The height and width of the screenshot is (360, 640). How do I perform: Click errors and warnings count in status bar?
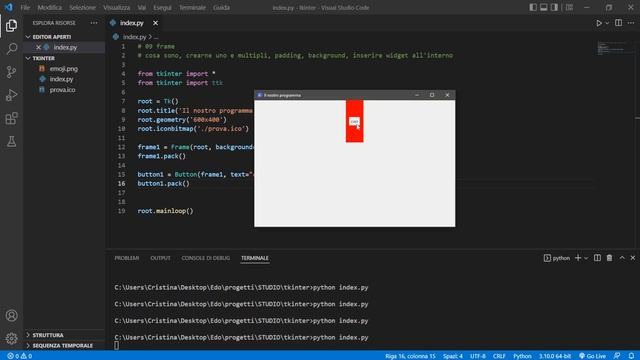(x=19, y=356)
